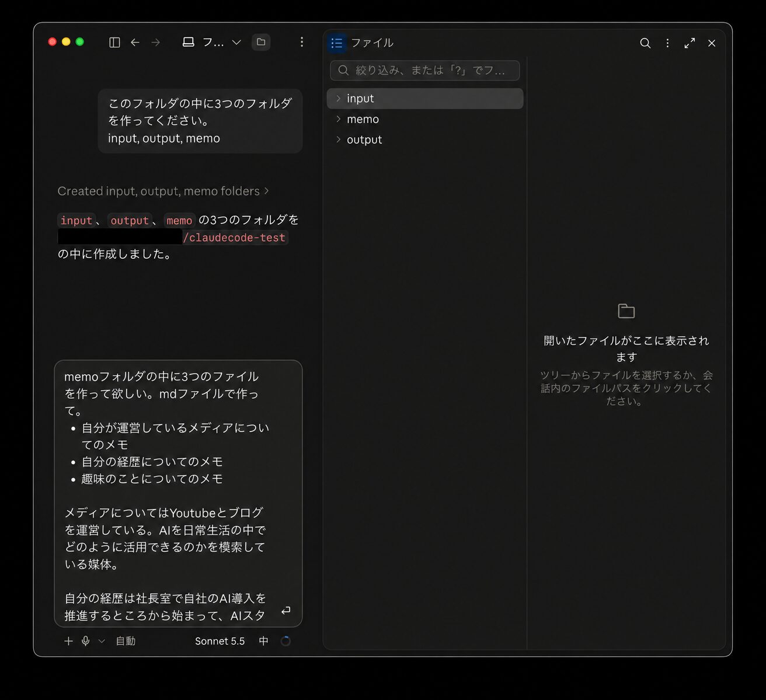Click the pink "memo" code chip in the reply
The image size is (766, 700).
click(179, 220)
